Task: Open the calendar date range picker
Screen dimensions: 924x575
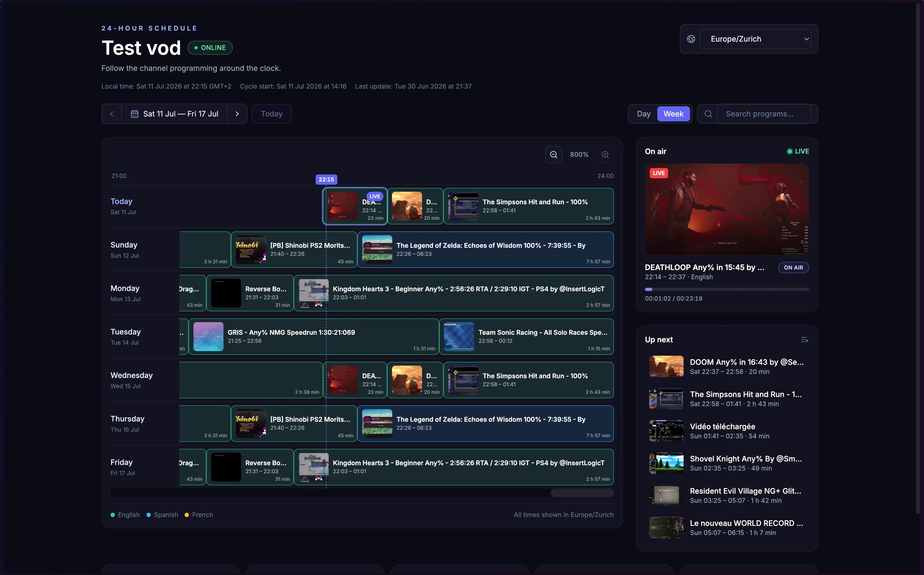Action: tap(174, 114)
